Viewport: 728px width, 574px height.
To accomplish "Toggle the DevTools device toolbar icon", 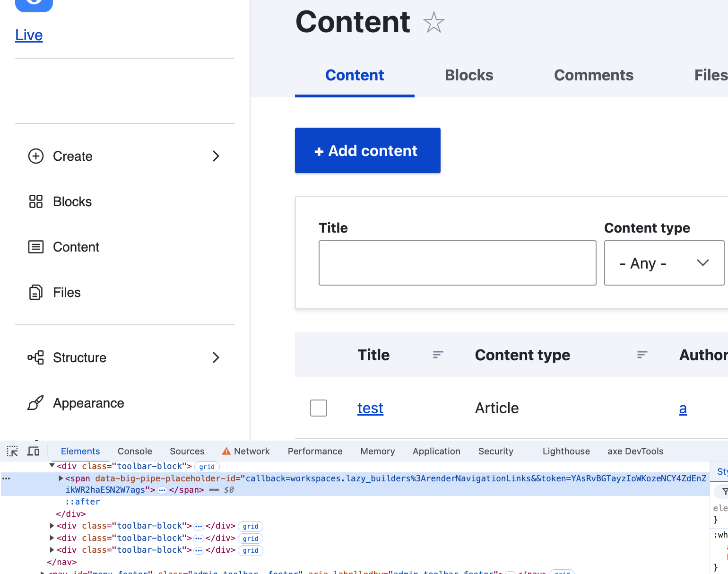I will [33, 451].
